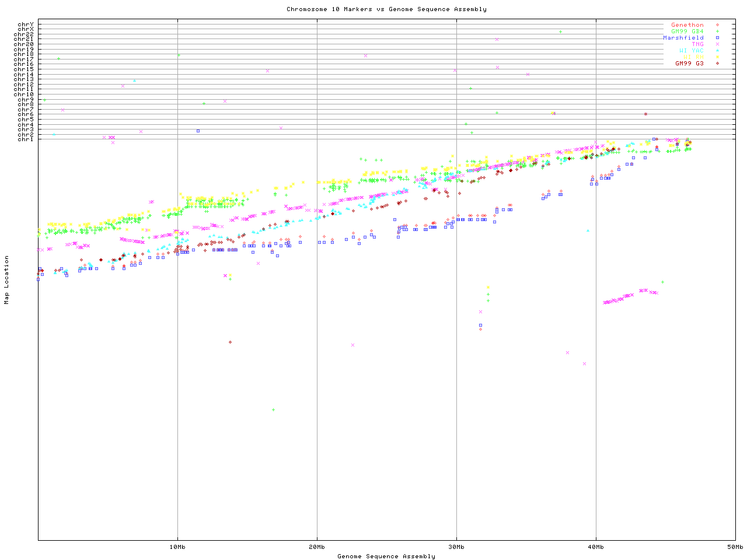This screenshot has height=560, width=747.
Task: Click the 50Mb x-axis tick label
Action: [x=735, y=547]
